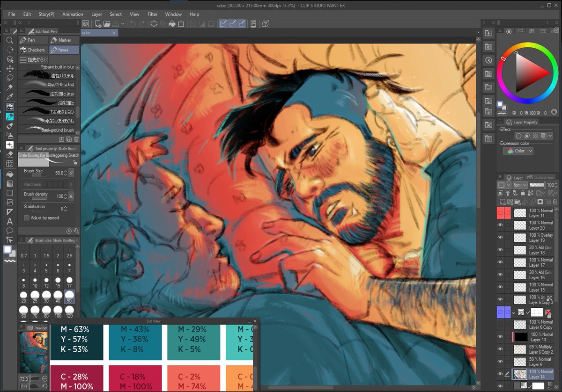The height and width of the screenshot is (392, 562).
Task: Collapse the layer folder chevron
Action: 514,312
